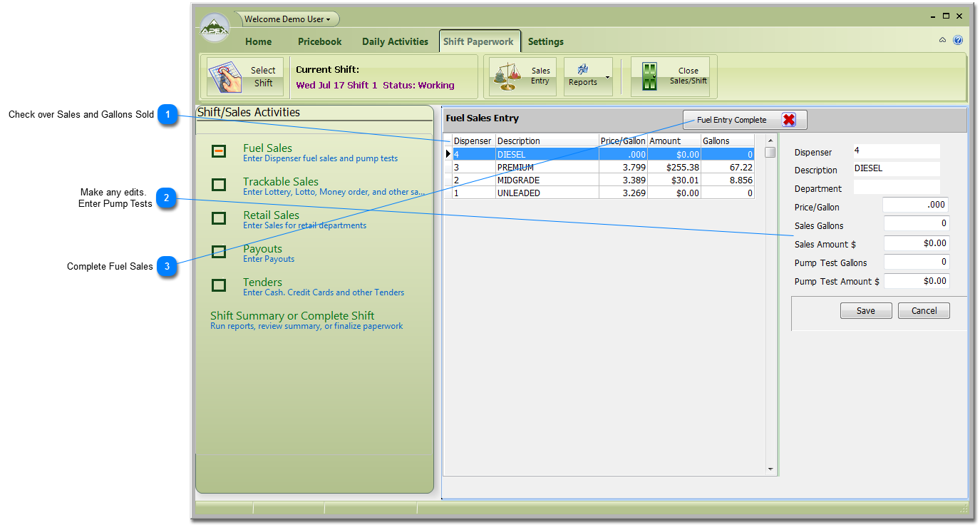Switch to the Pricebook tab
The height and width of the screenshot is (525, 980).
pyautogui.click(x=319, y=41)
